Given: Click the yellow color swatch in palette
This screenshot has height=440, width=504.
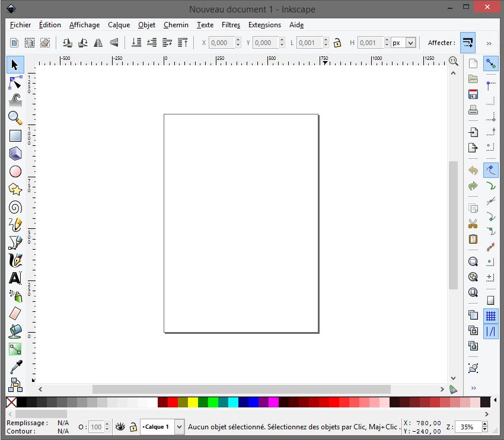Looking at the screenshot, I should [193, 403].
